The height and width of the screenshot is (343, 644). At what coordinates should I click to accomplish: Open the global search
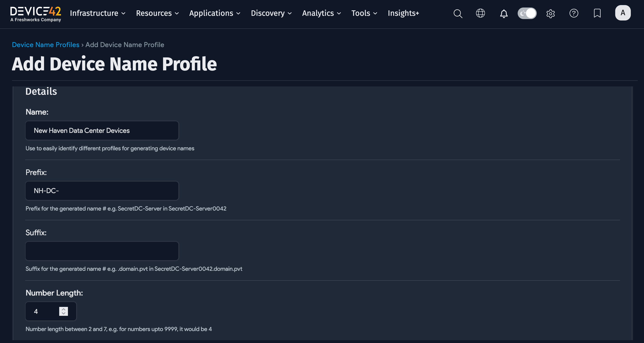tap(458, 14)
